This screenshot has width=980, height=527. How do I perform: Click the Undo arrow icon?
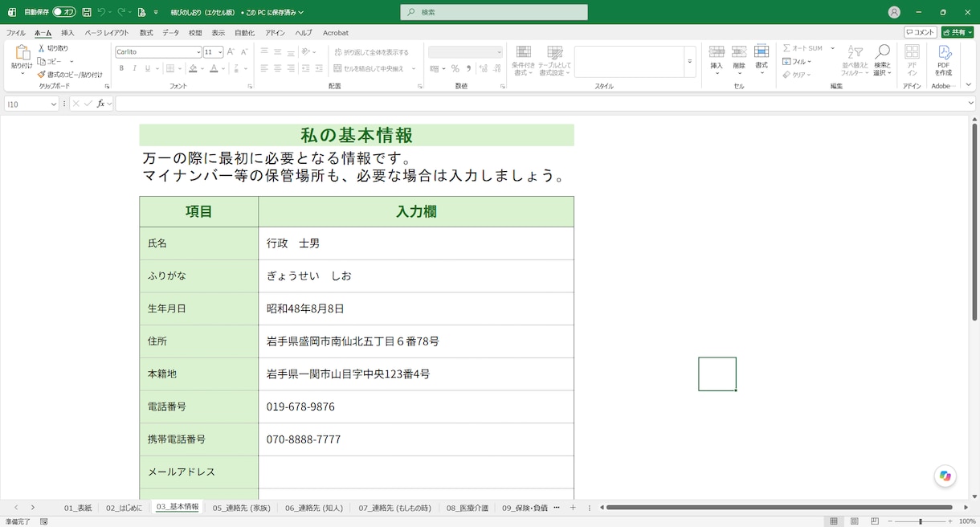101,12
